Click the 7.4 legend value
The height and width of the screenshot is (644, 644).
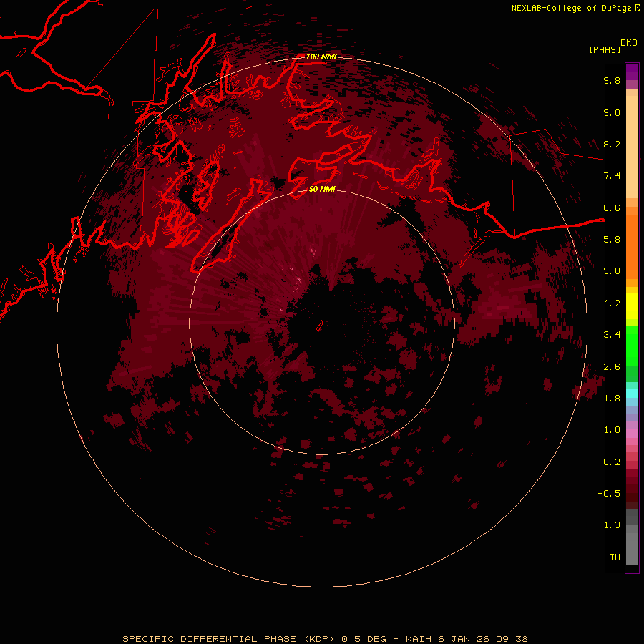click(612, 176)
